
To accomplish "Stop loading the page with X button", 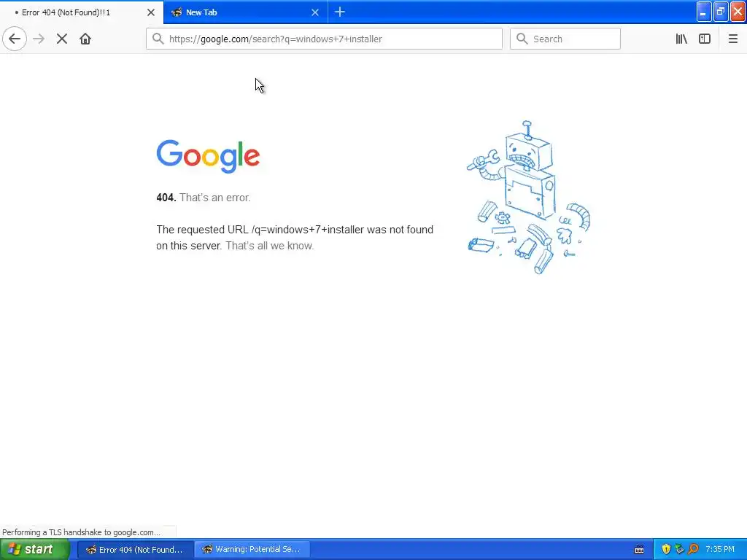I will click(62, 39).
